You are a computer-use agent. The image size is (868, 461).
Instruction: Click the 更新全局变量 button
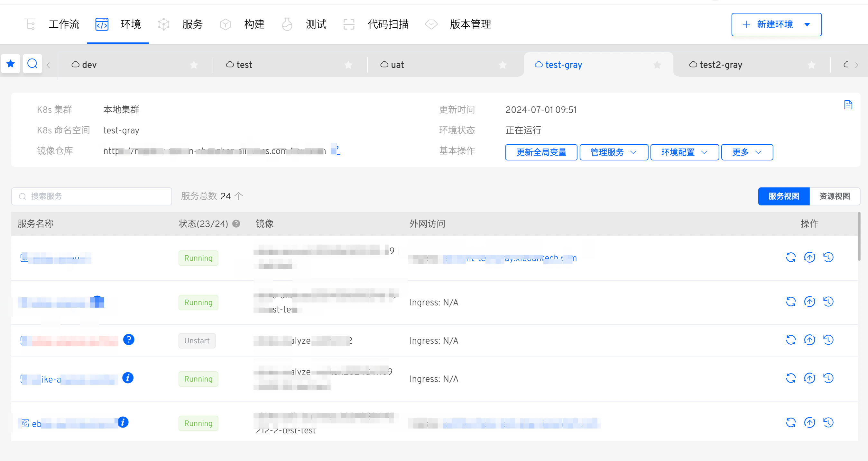pyautogui.click(x=541, y=152)
